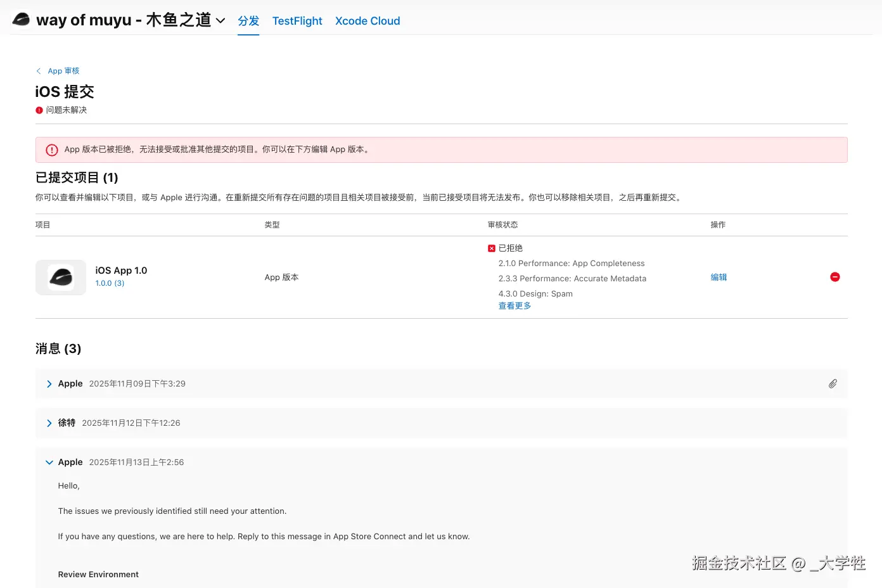Image resolution: width=882 pixels, height=588 pixels.
Task: Select the 分发 tab
Action: (248, 21)
